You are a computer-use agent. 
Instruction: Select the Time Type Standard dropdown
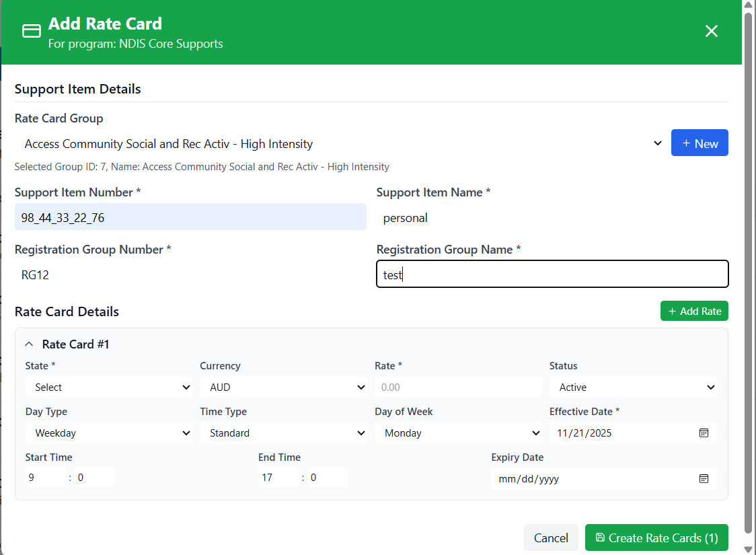pyautogui.click(x=283, y=433)
